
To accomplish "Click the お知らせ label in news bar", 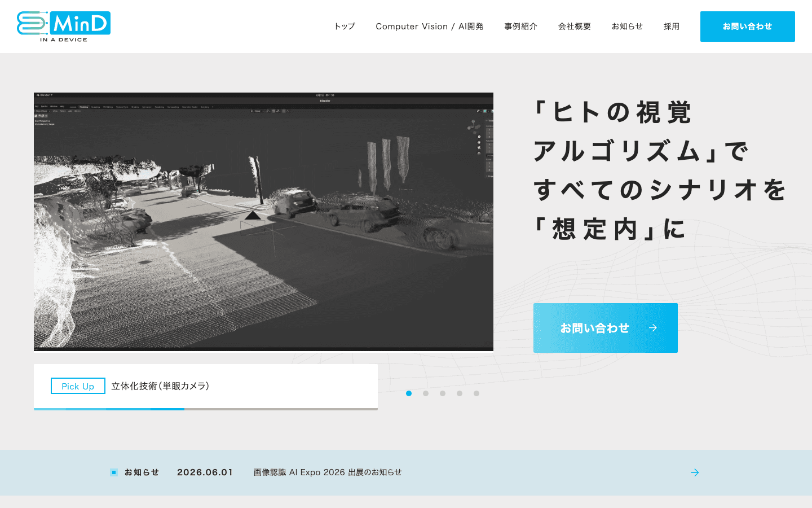I will (x=142, y=472).
